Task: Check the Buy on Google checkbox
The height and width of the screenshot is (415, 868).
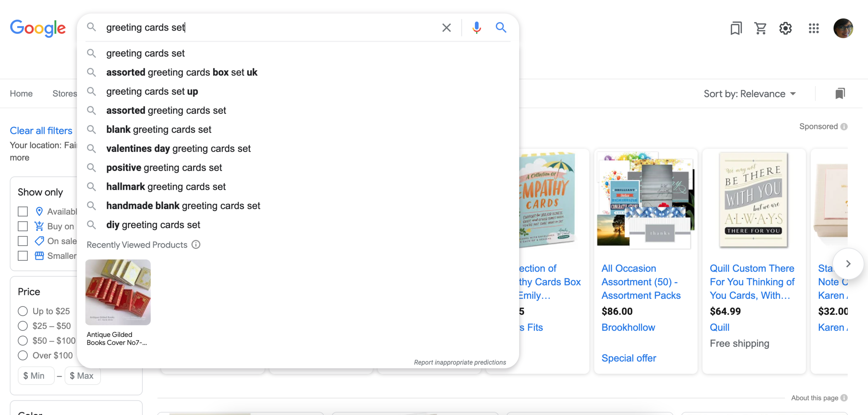Action: pos(23,226)
